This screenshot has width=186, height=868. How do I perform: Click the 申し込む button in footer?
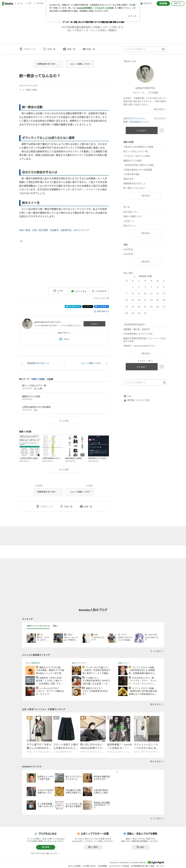tap(140, 847)
